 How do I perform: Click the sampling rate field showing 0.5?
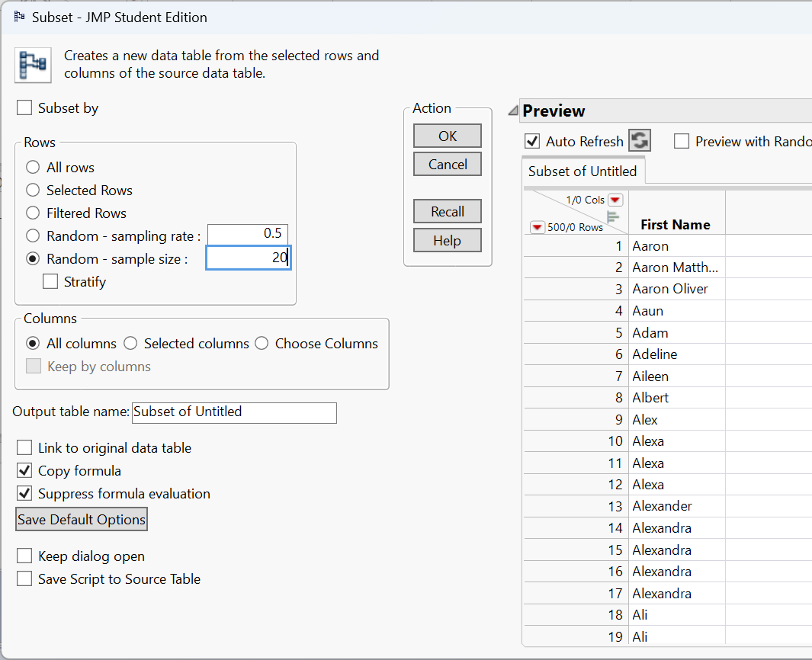248,235
